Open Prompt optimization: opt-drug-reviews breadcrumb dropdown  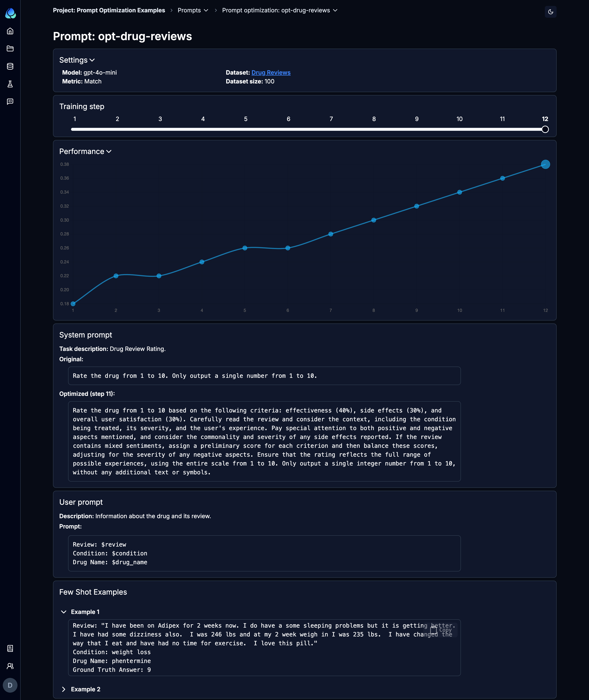coord(280,10)
